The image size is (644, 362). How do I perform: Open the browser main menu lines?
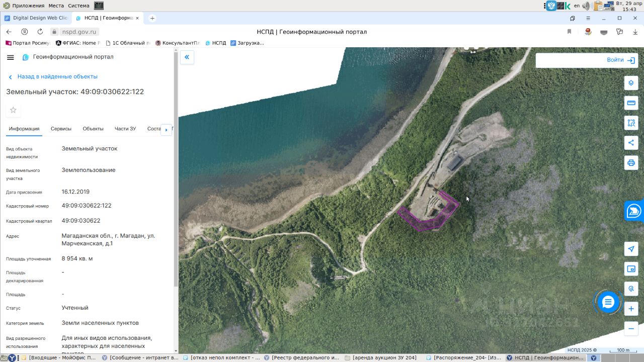(588, 18)
